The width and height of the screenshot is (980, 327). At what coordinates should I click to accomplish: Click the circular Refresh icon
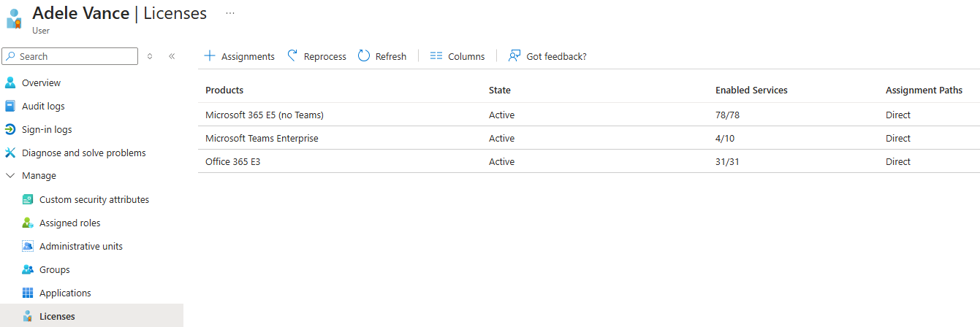tap(364, 55)
